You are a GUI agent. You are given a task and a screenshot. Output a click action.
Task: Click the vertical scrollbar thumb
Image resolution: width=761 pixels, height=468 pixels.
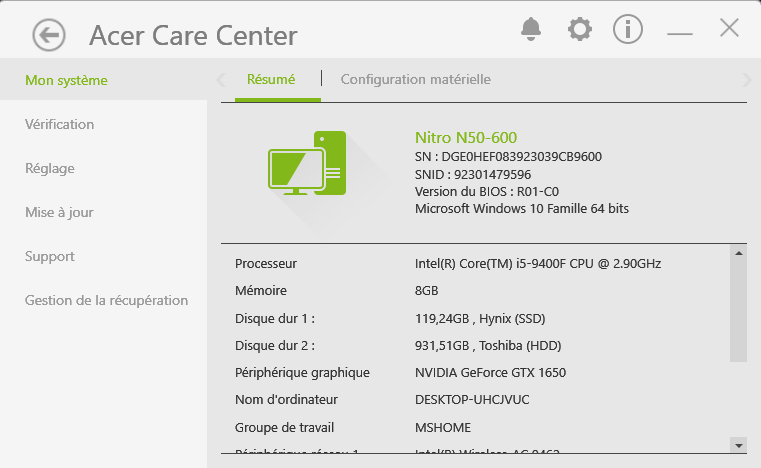(x=739, y=310)
